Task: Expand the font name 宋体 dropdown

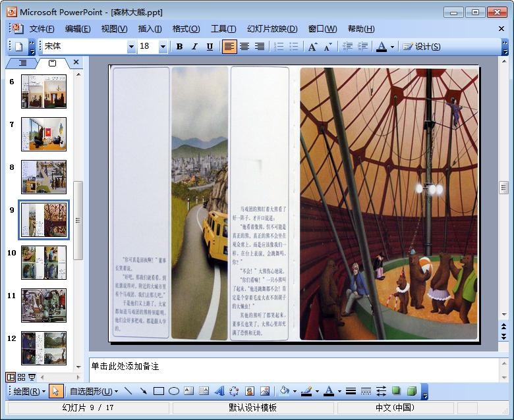Action: coord(131,47)
